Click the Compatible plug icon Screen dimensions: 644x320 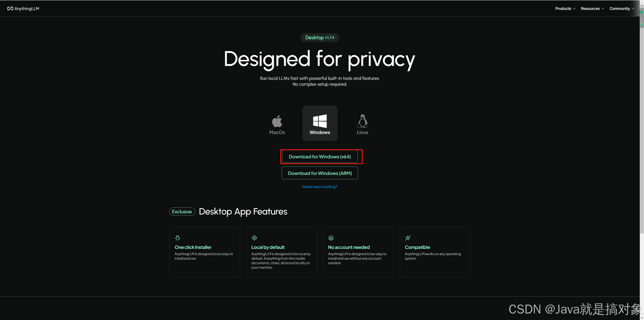408,238
